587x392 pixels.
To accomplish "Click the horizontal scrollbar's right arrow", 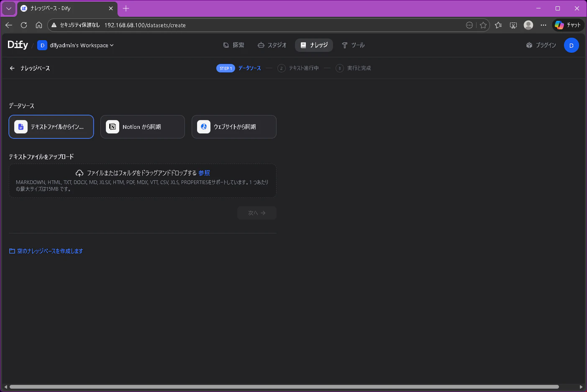I will click(581, 387).
